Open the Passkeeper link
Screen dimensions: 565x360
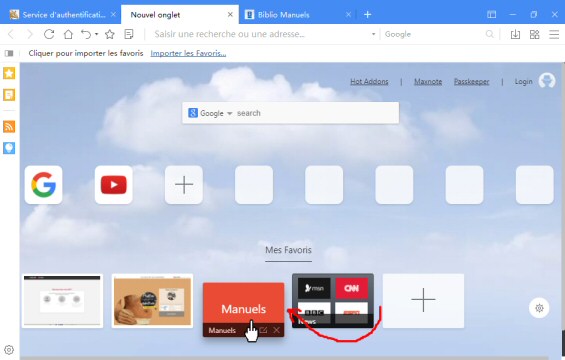pos(471,81)
